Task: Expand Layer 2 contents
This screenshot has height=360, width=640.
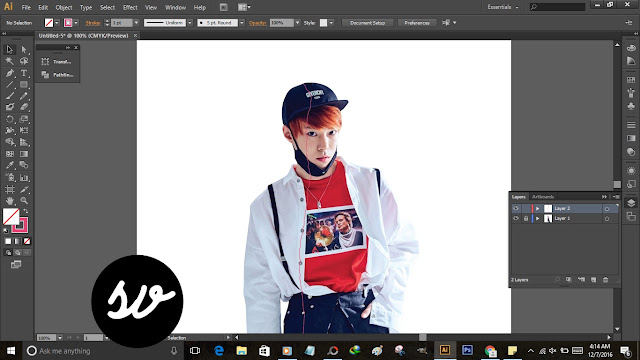Action: coord(538,209)
